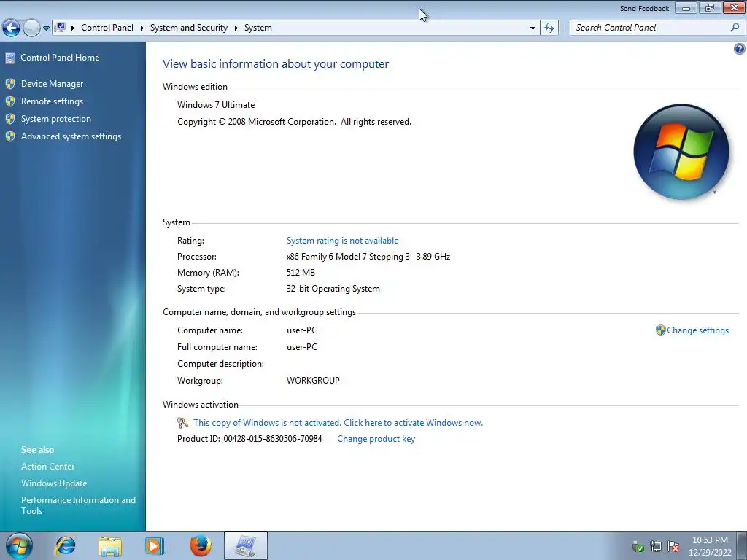Open System protection
This screenshot has height=560, width=747.
[x=55, y=119]
